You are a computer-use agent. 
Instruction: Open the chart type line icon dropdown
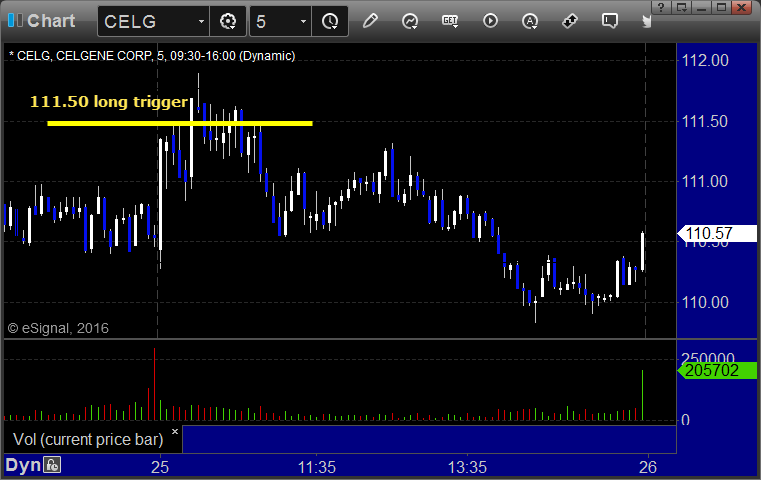coord(410,21)
